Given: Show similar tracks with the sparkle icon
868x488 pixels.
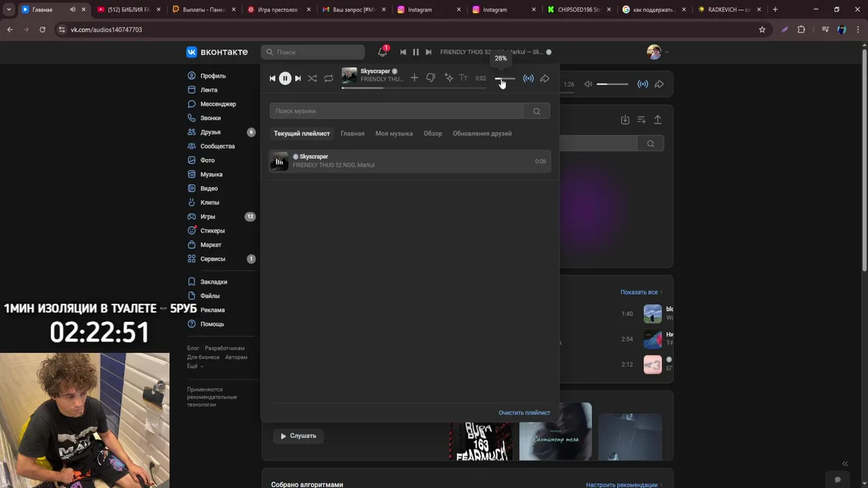Looking at the screenshot, I should tap(448, 78).
